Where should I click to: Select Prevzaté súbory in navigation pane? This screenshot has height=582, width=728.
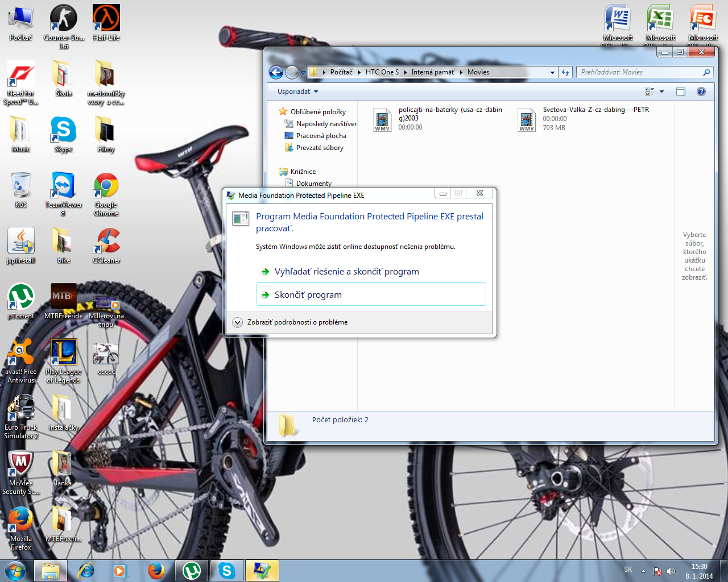314,148
